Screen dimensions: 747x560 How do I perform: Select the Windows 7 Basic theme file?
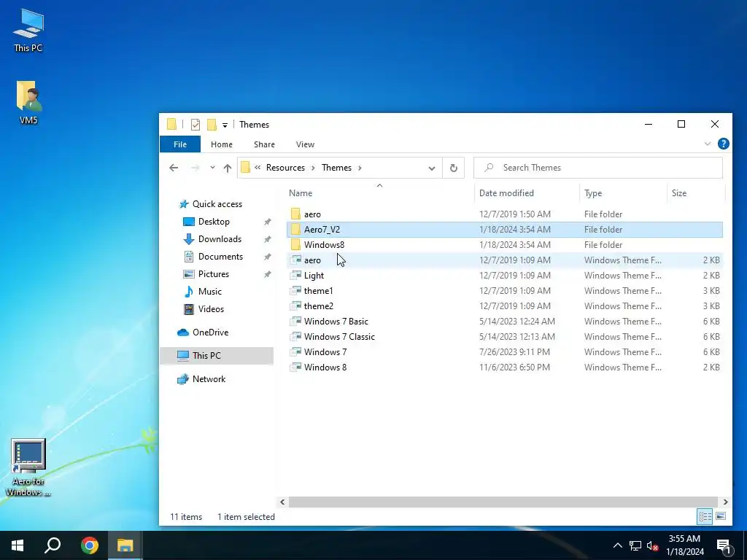tap(505, 322)
